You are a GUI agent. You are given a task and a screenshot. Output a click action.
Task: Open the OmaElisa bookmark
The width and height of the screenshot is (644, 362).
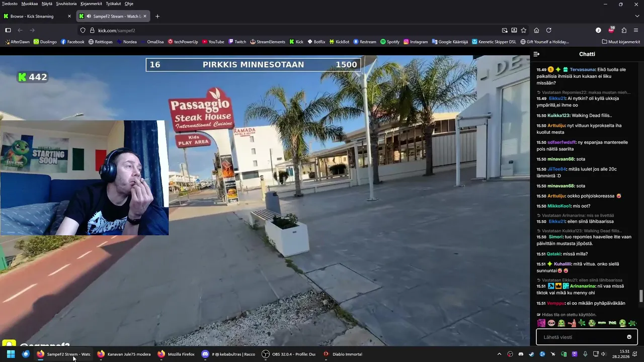(152, 42)
